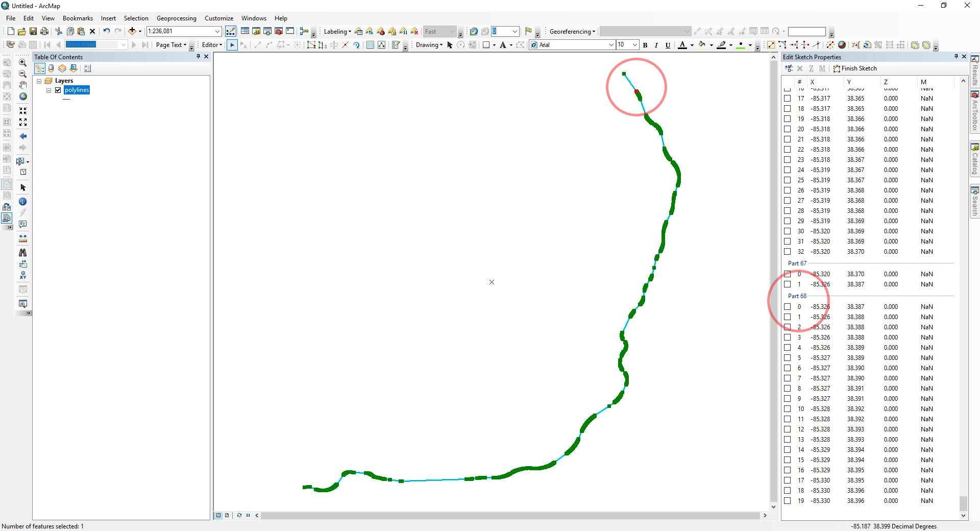Click the font color swatch
This screenshot has height=531, width=980.
(682, 45)
